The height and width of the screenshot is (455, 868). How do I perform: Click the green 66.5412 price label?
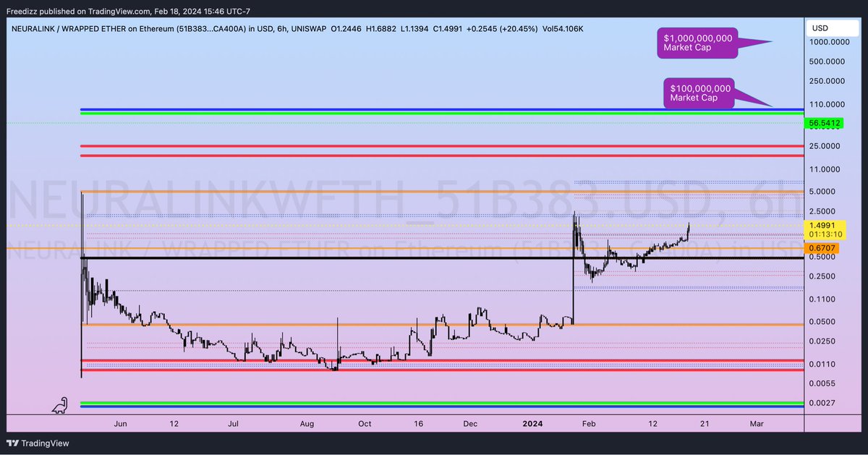[x=825, y=124]
